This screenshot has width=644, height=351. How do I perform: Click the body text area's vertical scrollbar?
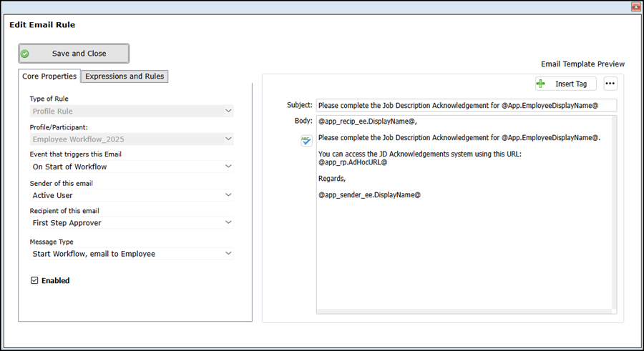[x=613, y=214]
